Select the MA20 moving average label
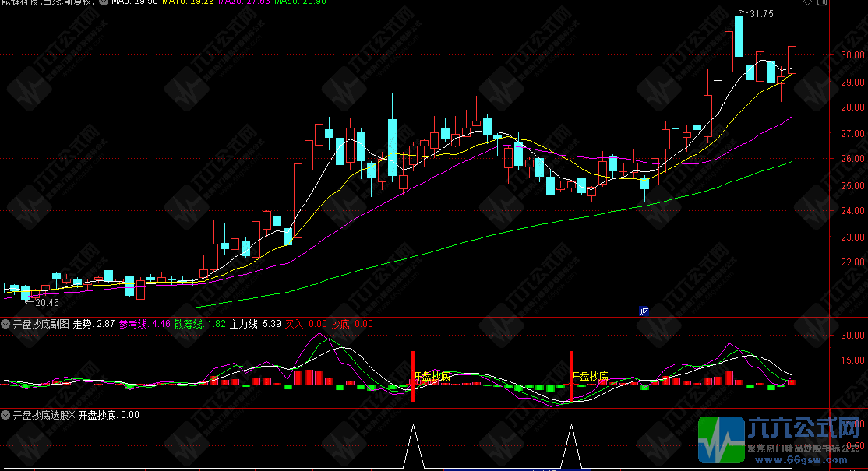 point(244,2)
